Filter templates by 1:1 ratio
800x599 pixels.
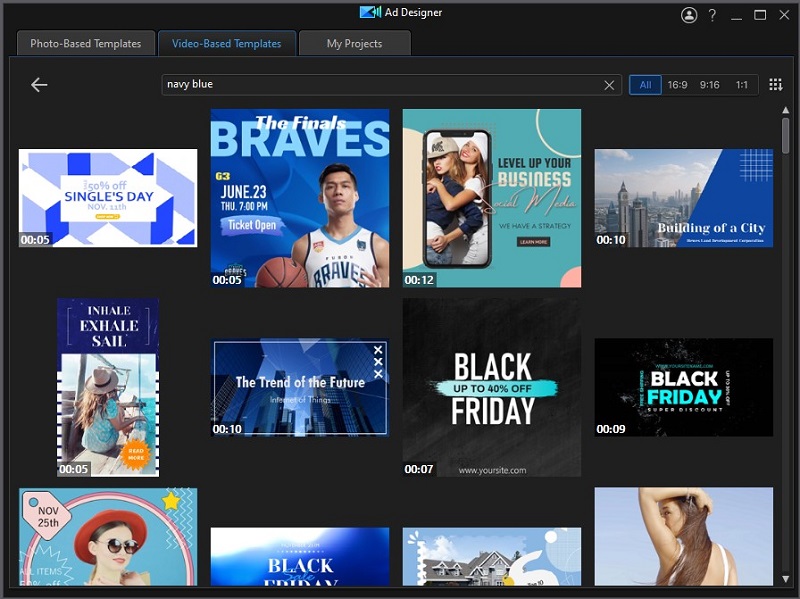[742, 85]
